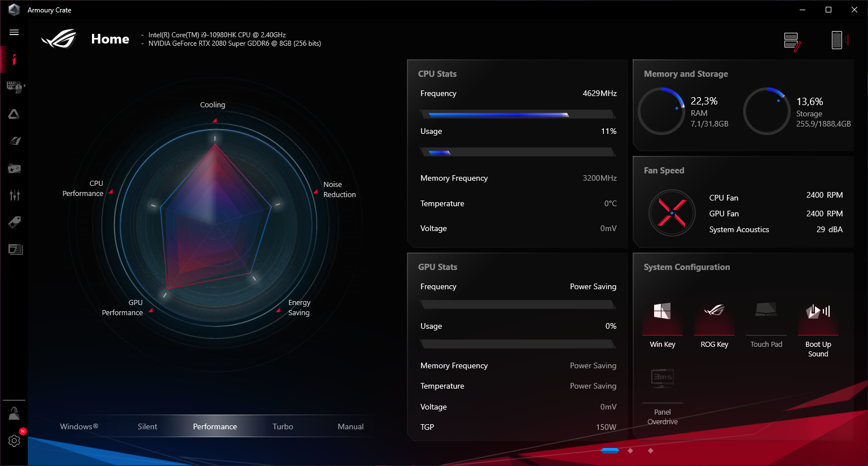Click the CPU Stats panel title

tap(437, 74)
